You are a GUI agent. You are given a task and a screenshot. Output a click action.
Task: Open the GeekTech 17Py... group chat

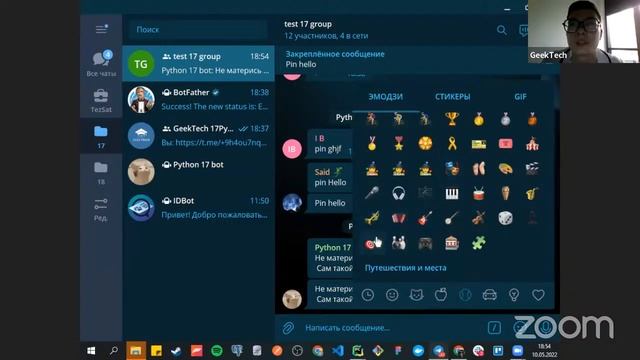tap(198, 135)
